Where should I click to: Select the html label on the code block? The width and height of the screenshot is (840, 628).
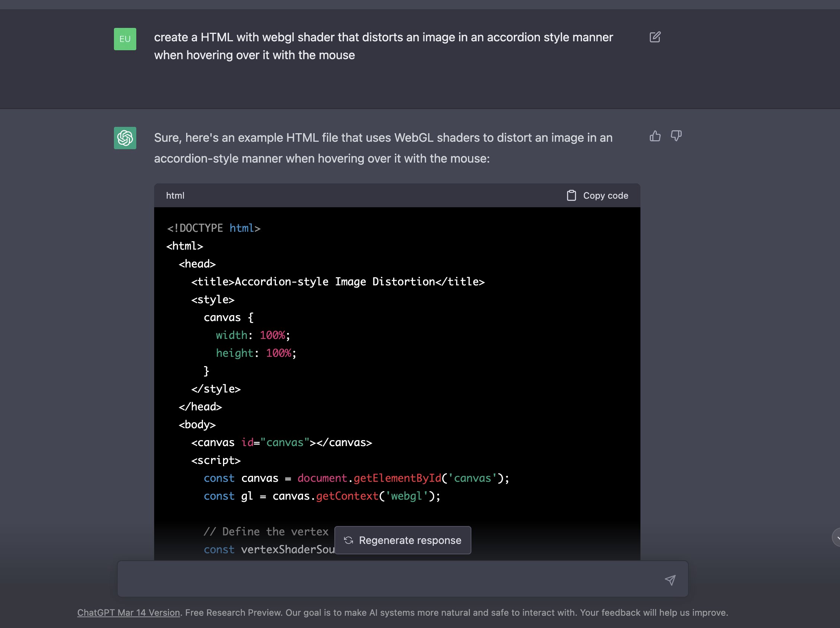(x=175, y=195)
